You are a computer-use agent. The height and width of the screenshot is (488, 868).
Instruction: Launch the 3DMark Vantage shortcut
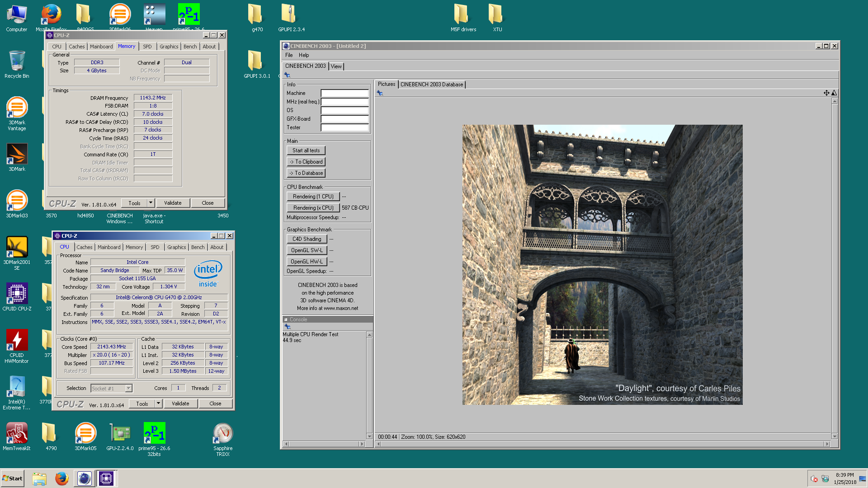[17, 114]
